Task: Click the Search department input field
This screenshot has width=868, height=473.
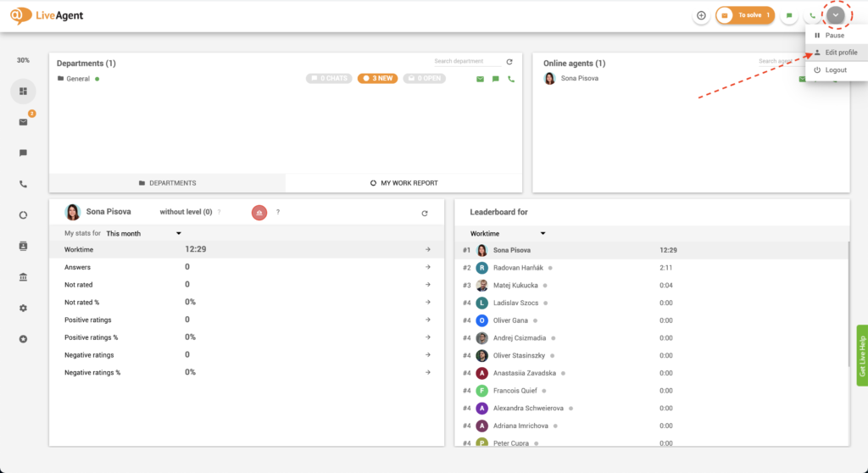Action: (465, 62)
